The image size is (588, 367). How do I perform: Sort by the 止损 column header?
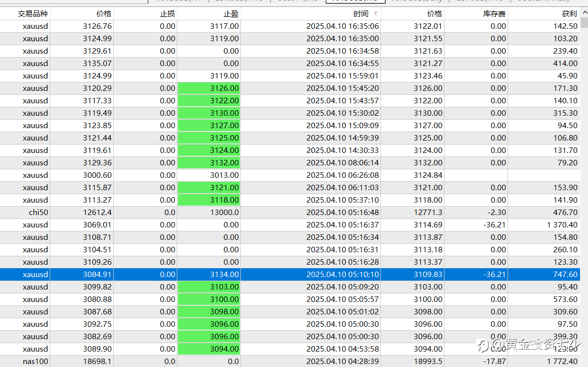168,14
